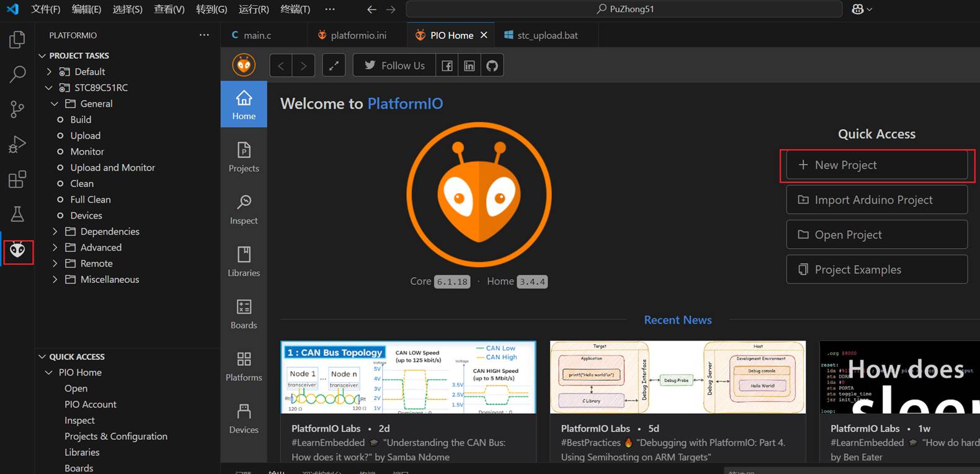Screen dimensions: 980x474
Task: Collapse the QUICK ACCESS section
Action: tap(42, 357)
